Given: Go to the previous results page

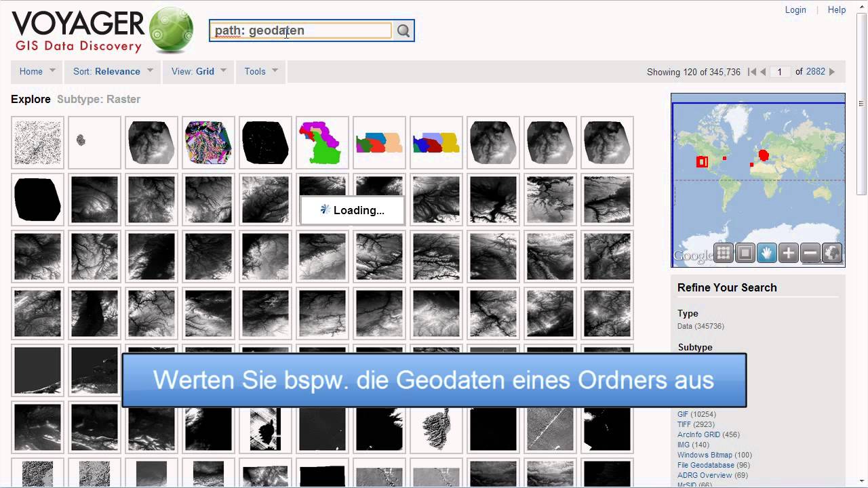Looking at the screenshot, I should tap(763, 72).
